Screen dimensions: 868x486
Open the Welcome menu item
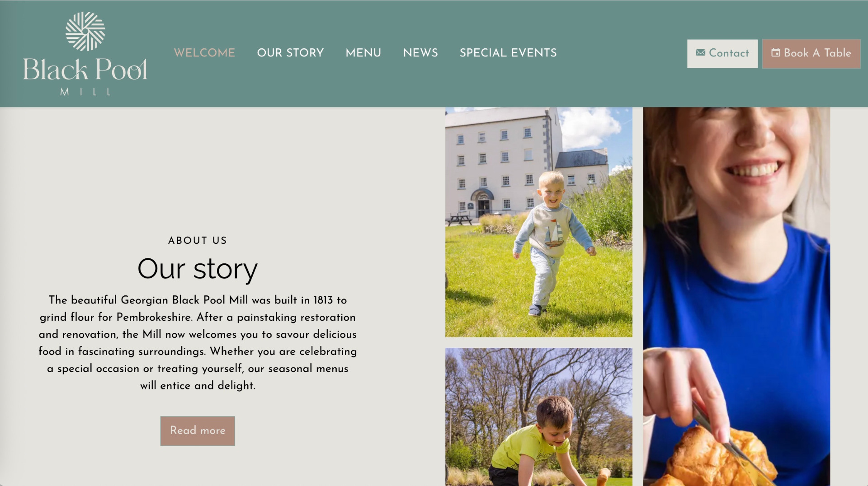point(204,53)
